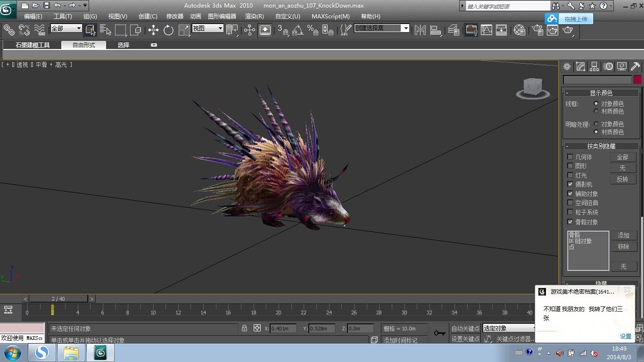The height and width of the screenshot is (362, 644).
Task: Select 线框 材质颜色 radio button
Action: [596, 111]
